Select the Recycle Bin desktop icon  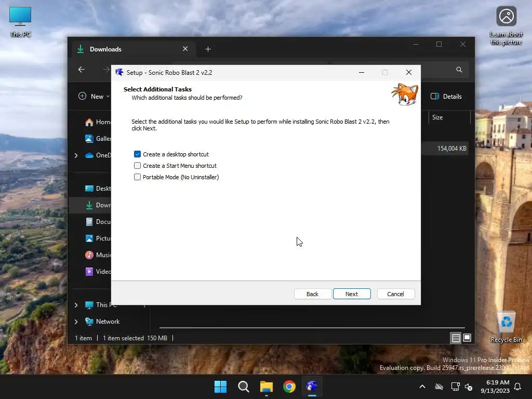506,327
